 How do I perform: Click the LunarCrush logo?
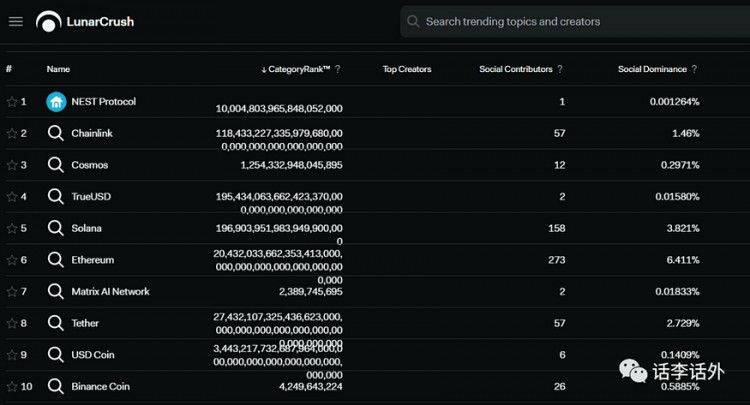click(85, 22)
